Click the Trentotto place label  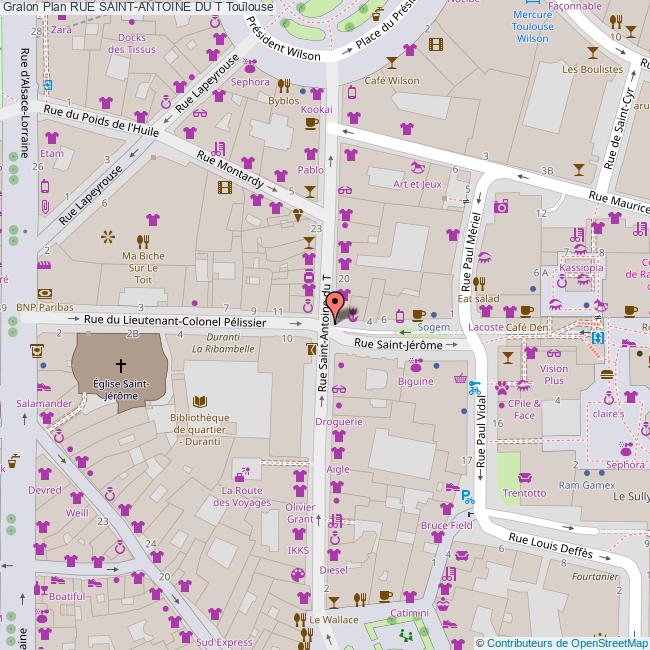[x=524, y=493]
